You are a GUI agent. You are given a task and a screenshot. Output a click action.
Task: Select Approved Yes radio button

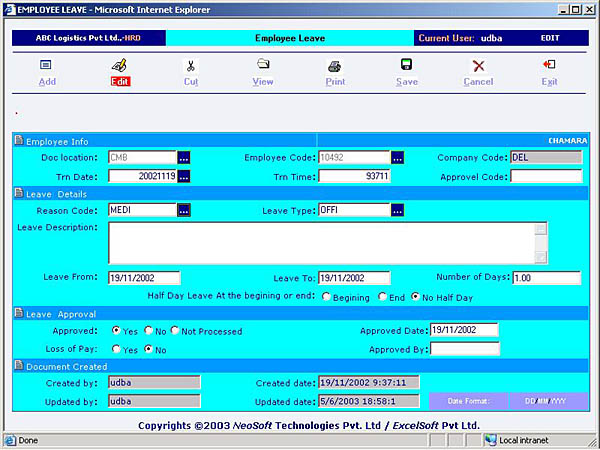click(x=116, y=330)
